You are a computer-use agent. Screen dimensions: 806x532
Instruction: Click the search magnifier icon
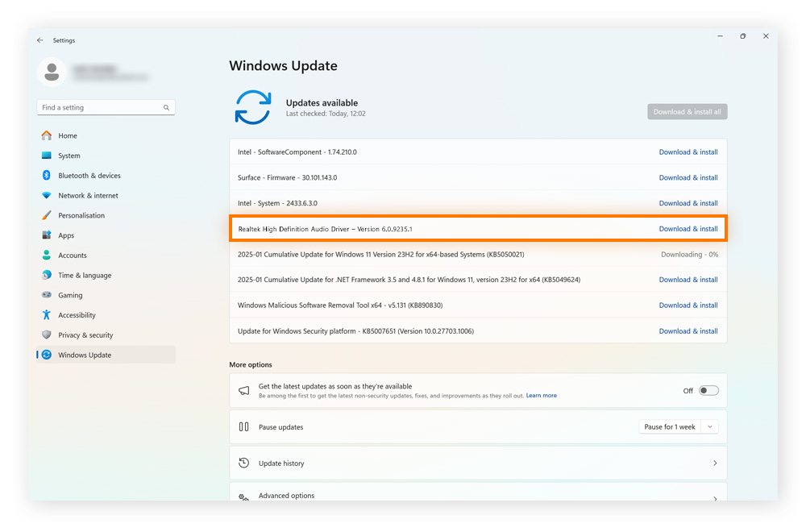click(x=166, y=107)
